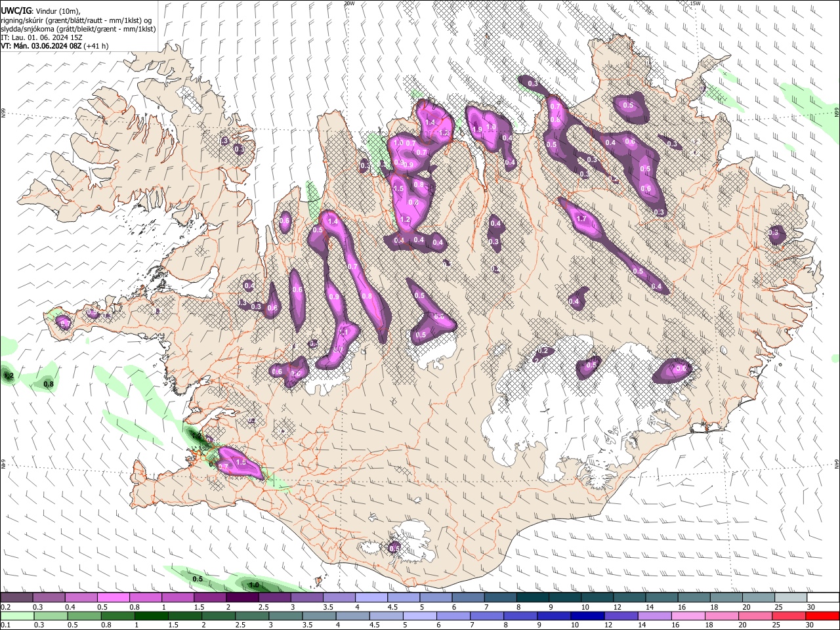Select upper legend swatch starting at 0.5
Viewport: 840px width, 630px height.
[x=113, y=598]
